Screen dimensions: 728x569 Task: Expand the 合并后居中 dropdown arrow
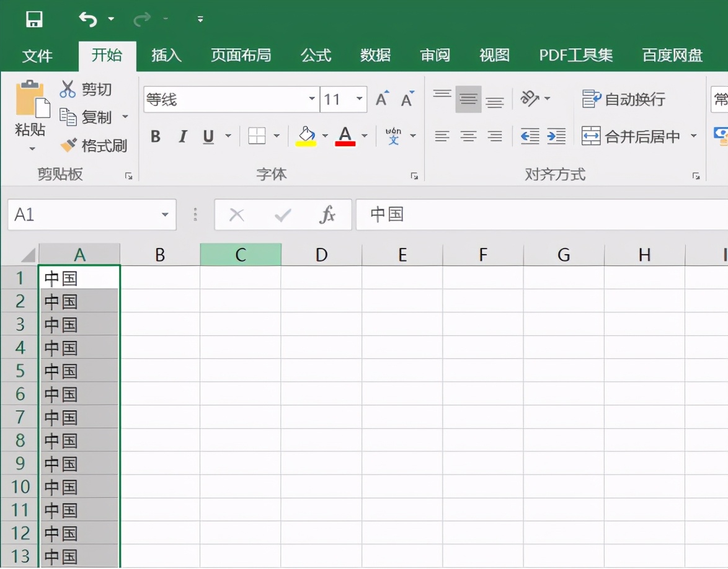point(694,136)
